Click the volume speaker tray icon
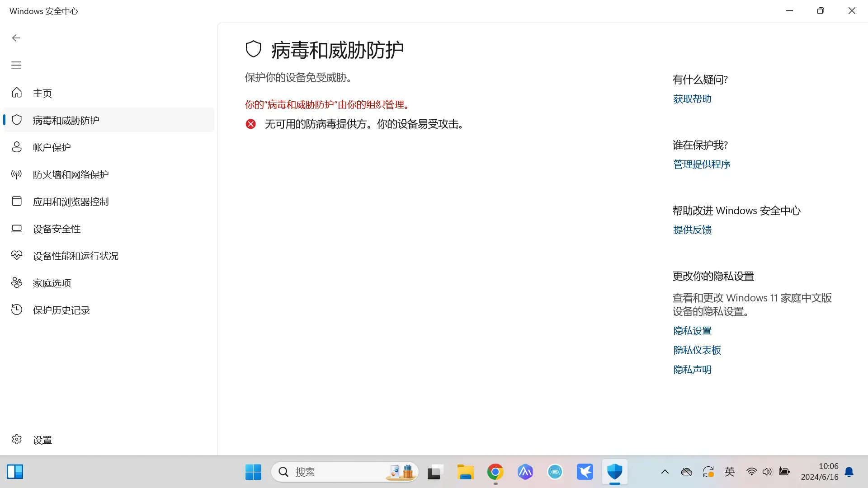This screenshot has width=868, height=488. pos(767,472)
